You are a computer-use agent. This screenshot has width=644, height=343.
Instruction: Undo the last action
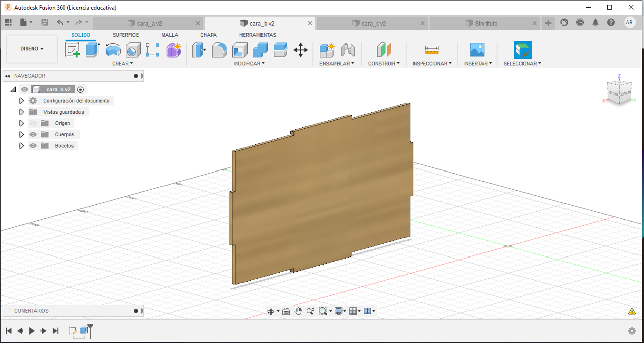pyautogui.click(x=60, y=22)
